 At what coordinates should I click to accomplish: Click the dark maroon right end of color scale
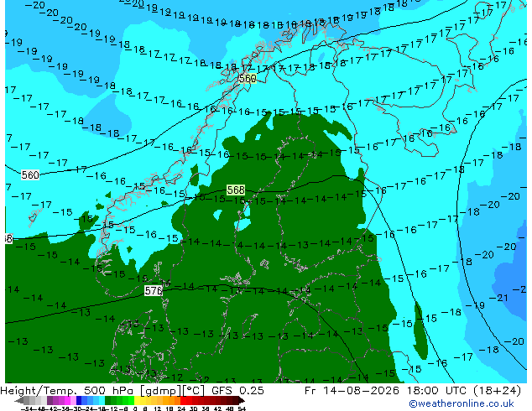(x=241, y=400)
